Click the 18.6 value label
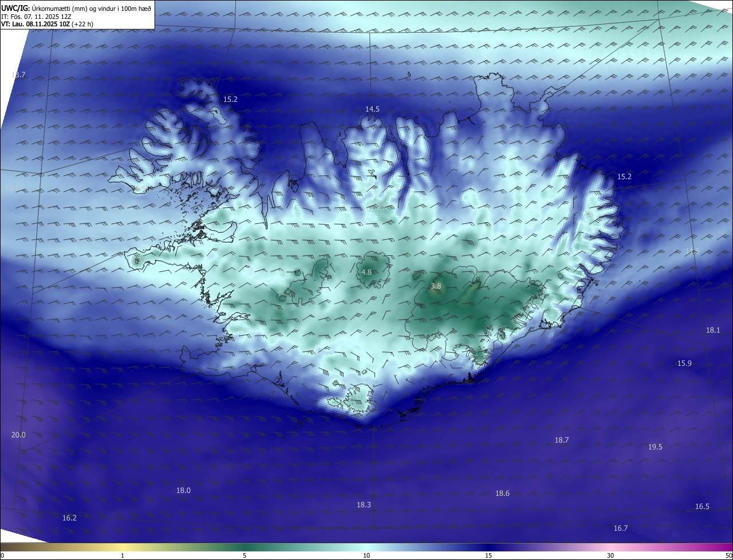Screen dimensions: 733x560 pos(502,493)
